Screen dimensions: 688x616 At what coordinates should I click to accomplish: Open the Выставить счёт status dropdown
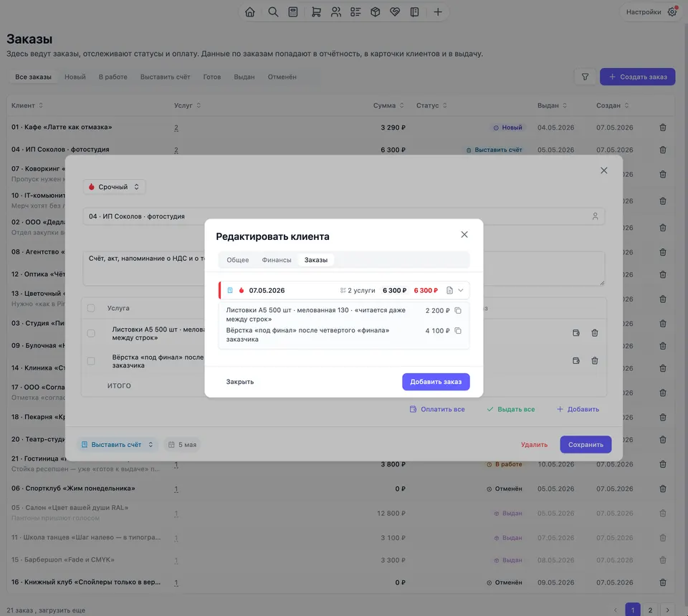(118, 445)
